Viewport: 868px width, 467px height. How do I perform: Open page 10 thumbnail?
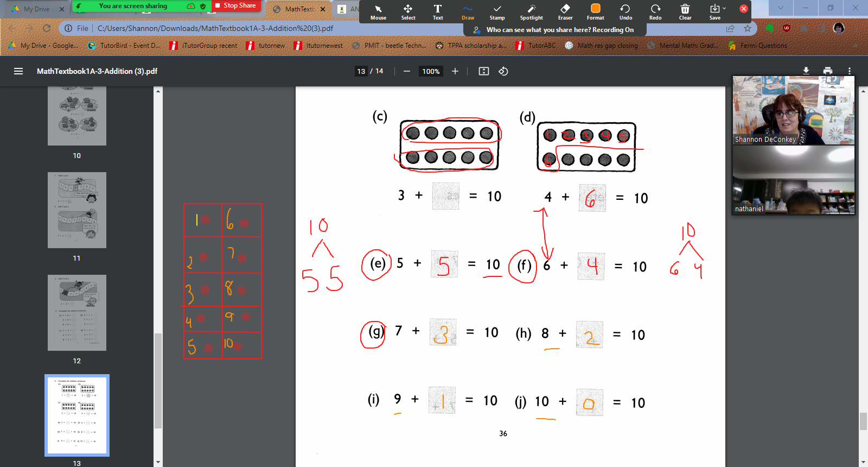click(x=77, y=116)
